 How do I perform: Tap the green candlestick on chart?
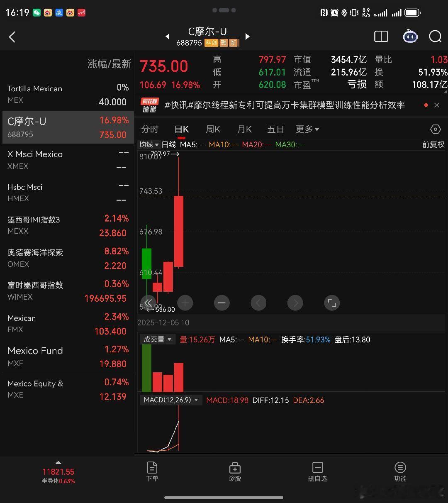[146, 263]
